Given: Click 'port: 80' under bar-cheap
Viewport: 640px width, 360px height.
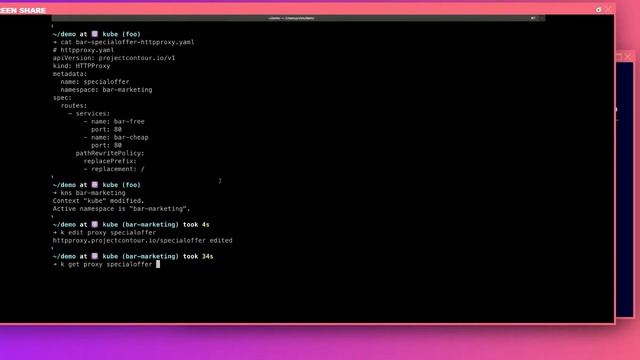Looking at the screenshot, I should point(106,145).
